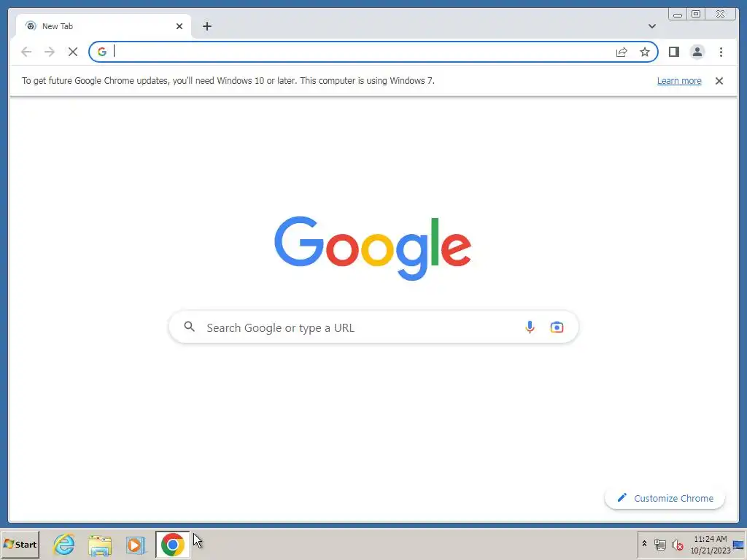Viewport: 747px width, 560px height.
Task: Dismiss the Windows 7 update notice
Action: 719,81
